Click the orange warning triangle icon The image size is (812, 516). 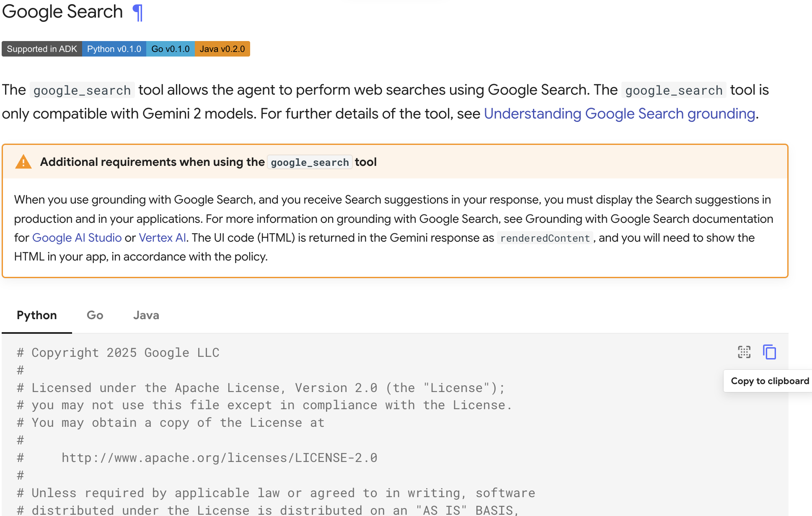coord(23,162)
